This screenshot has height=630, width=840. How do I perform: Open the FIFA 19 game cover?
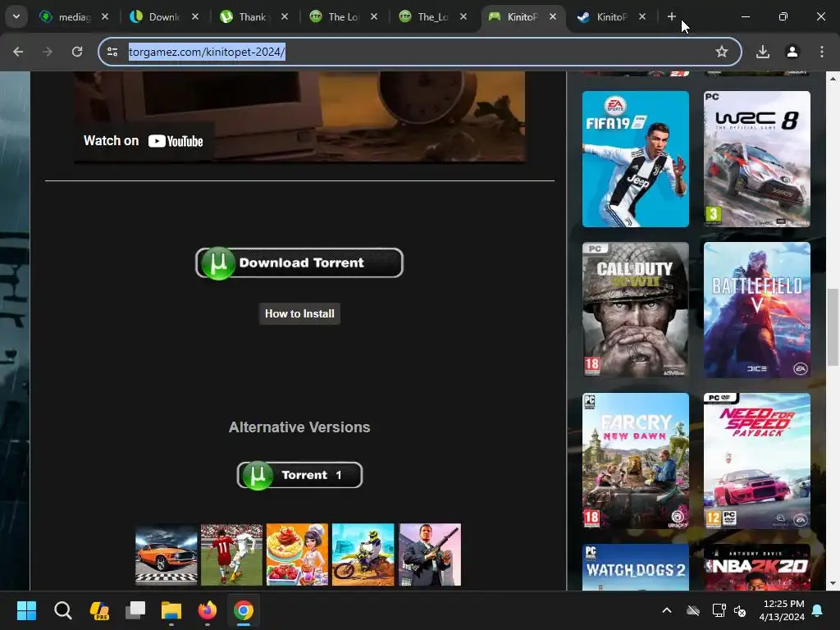636,159
